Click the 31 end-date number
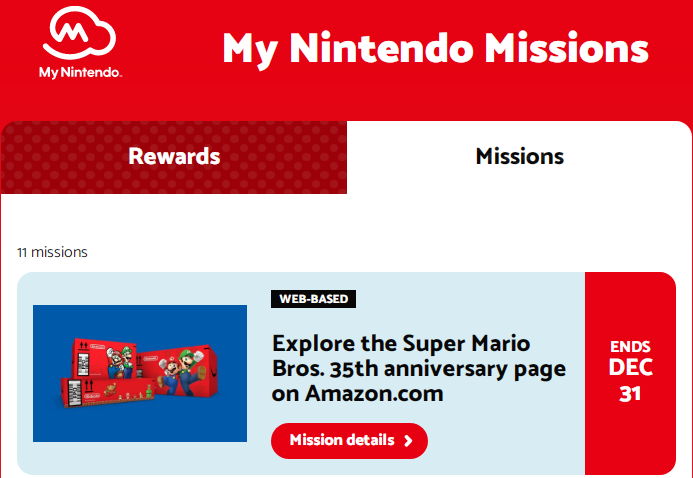Viewport: 693px width, 478px height. coord(630,393)
